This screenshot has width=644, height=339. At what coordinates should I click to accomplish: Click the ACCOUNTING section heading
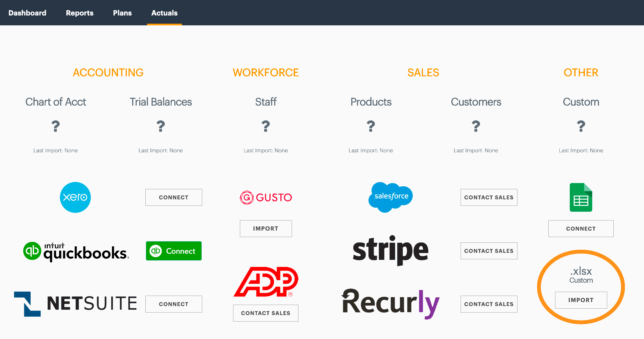pyautogui.click(x=108, y=73)
